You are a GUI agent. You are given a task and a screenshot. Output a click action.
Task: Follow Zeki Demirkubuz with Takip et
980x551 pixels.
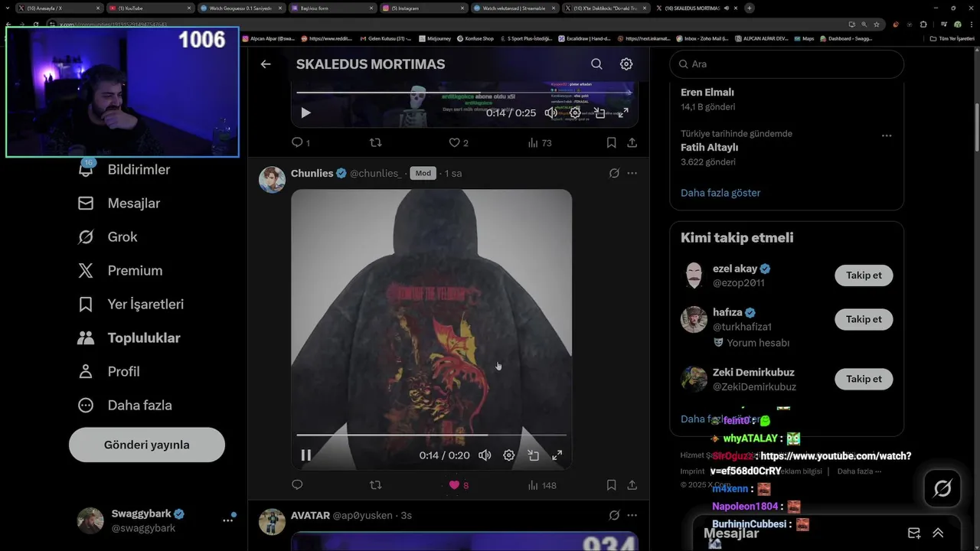(x=864, y=379)
